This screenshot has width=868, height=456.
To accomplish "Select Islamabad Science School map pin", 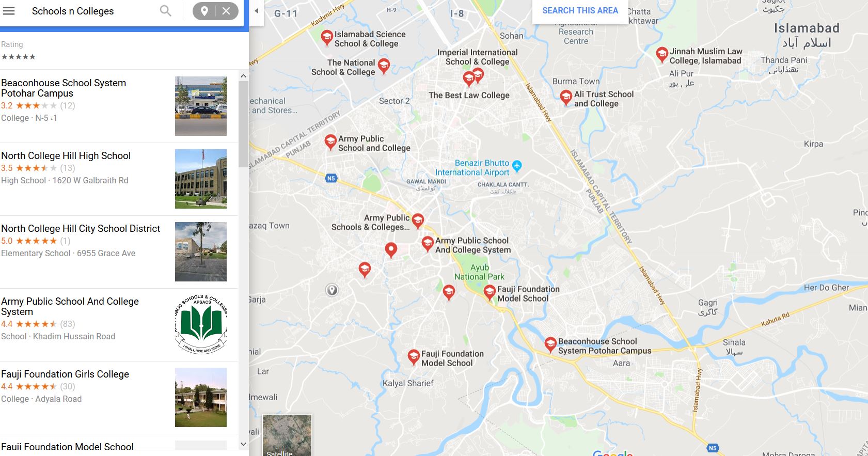I will pyautogui.click(x=326, y=37).
